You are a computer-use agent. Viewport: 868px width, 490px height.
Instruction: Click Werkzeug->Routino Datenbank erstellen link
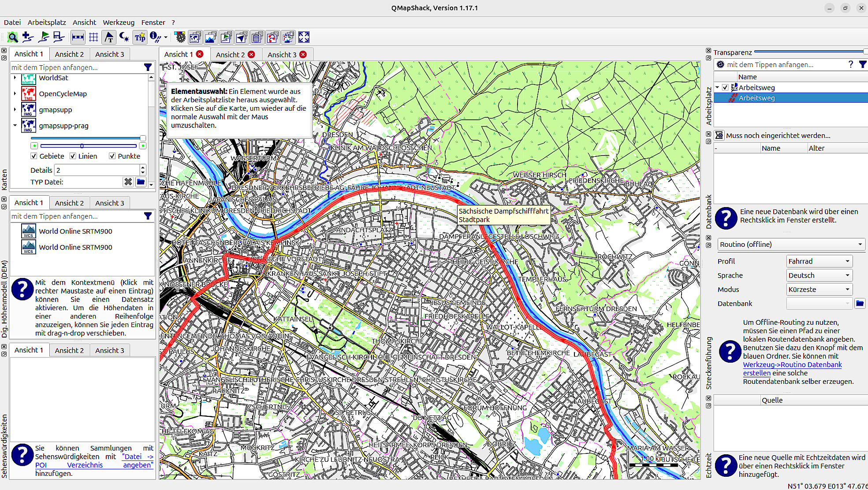point(792,364)
